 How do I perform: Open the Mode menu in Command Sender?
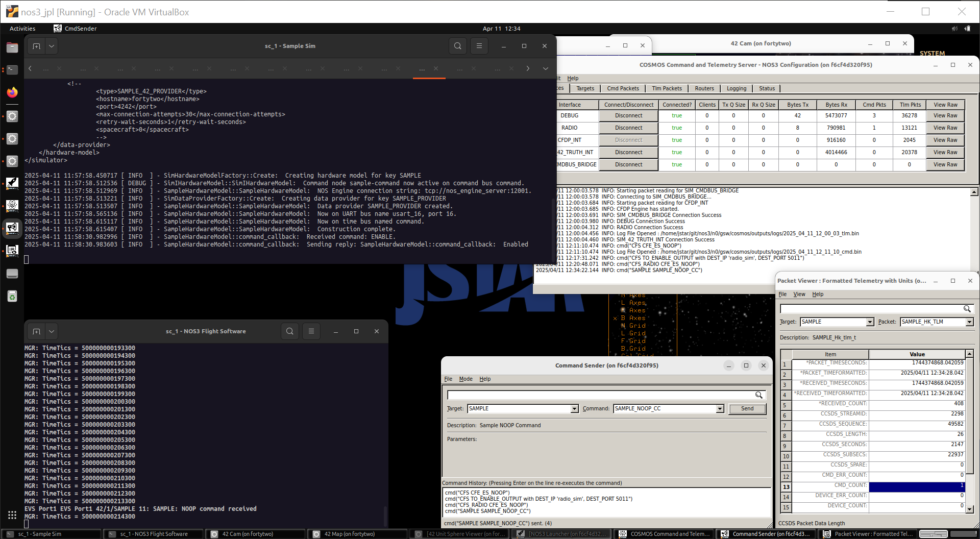[465, 379]
